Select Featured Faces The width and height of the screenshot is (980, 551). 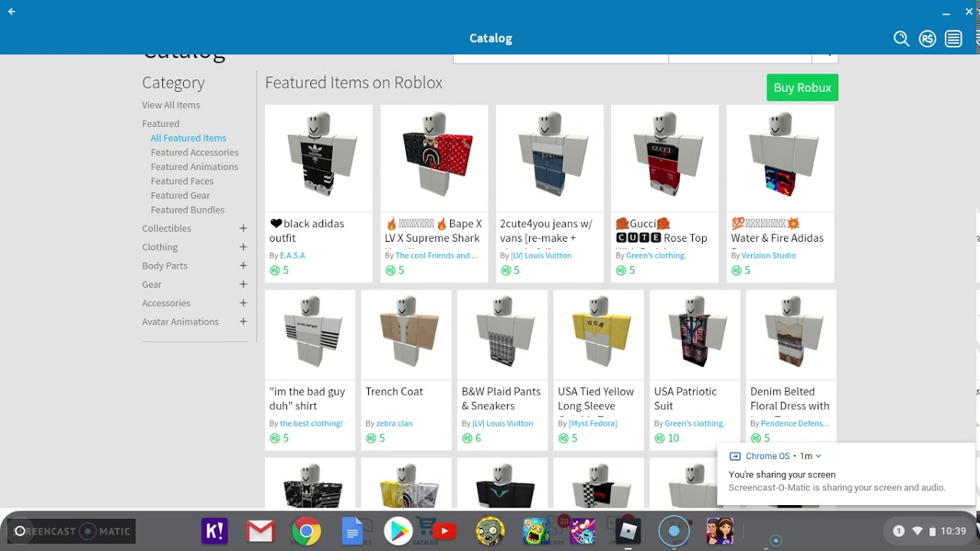pyautogui.click(x=182, y=181)
